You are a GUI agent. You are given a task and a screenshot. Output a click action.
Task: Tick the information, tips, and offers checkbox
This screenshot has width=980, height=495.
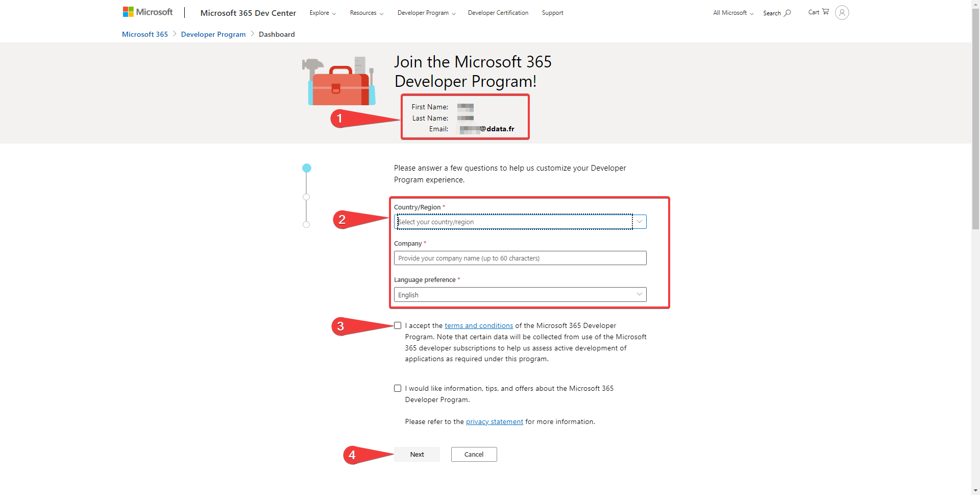398,388
